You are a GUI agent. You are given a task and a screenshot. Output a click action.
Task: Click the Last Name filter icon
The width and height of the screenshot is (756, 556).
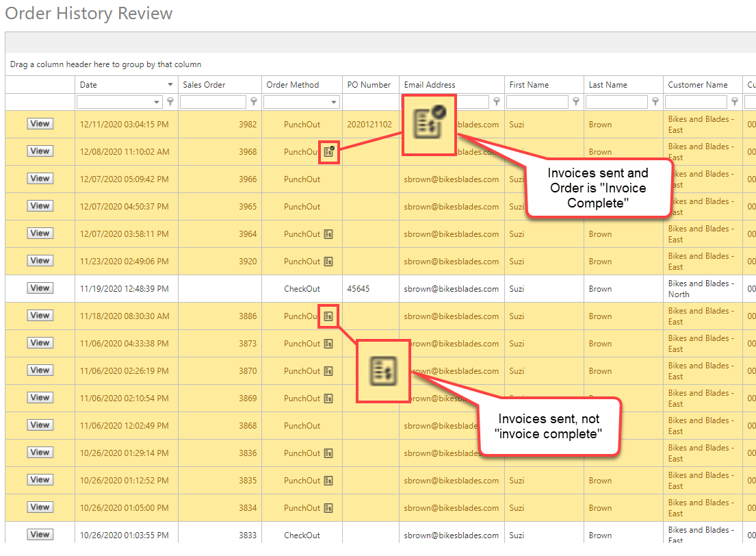coord(655,102)
